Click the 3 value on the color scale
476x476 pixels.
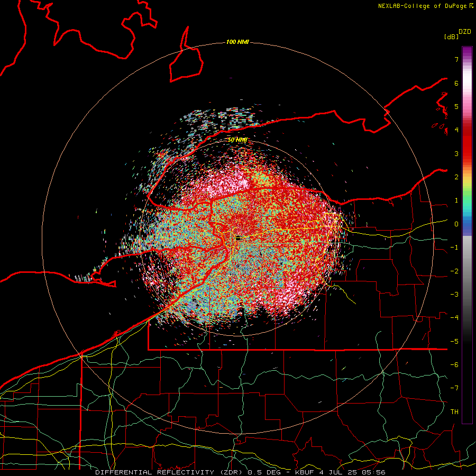pos(456,153)
